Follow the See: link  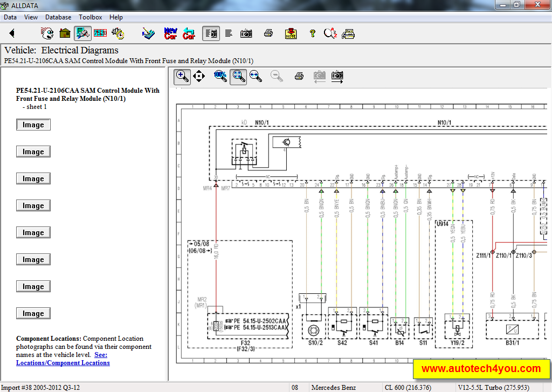pos(101,355)
